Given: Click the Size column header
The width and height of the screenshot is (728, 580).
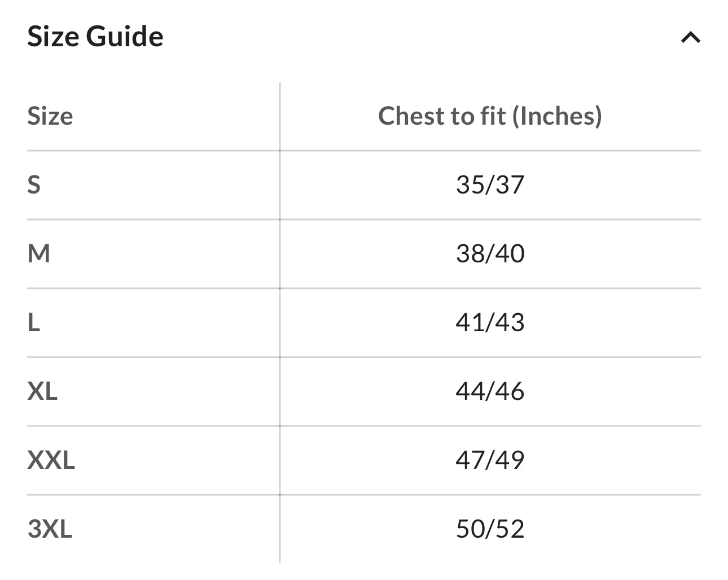Looking at the screenshot, I should tap(50, 116).
